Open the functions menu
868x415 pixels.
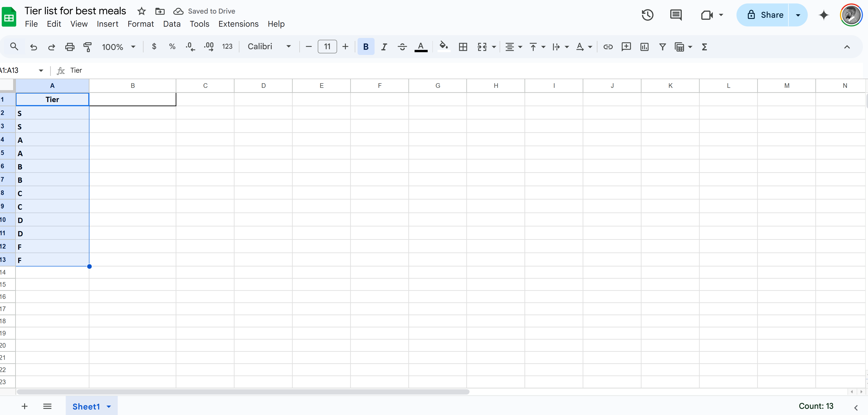[x=704, y=47]
